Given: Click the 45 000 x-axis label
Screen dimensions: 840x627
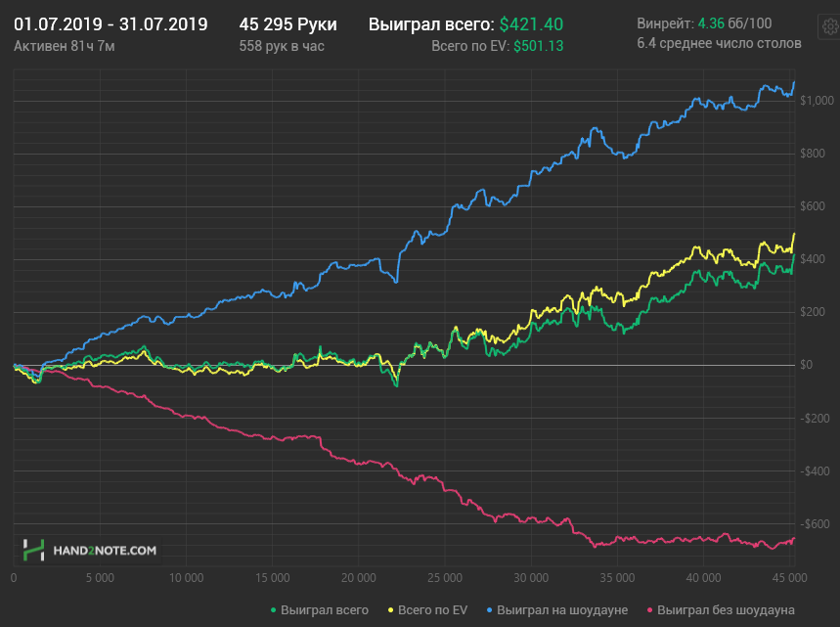Looking at the screenshot, I should (x=790, y=578).
